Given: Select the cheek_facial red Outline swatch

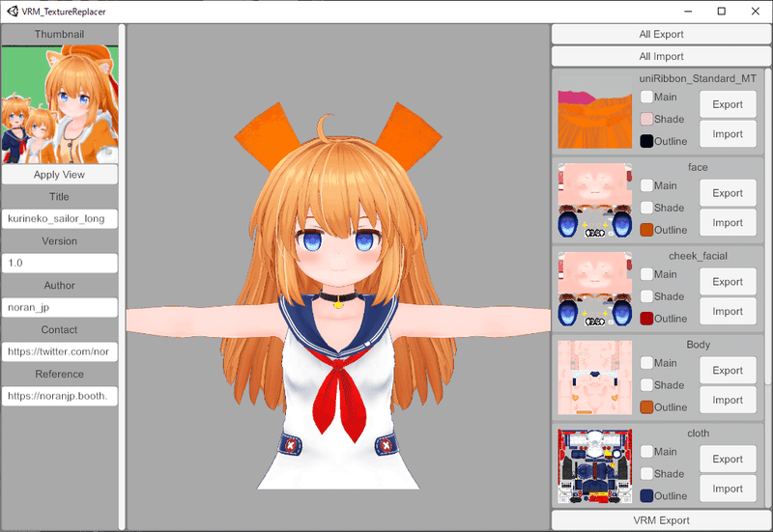Looking at the screenshot, I should click(x=646, y=319).
